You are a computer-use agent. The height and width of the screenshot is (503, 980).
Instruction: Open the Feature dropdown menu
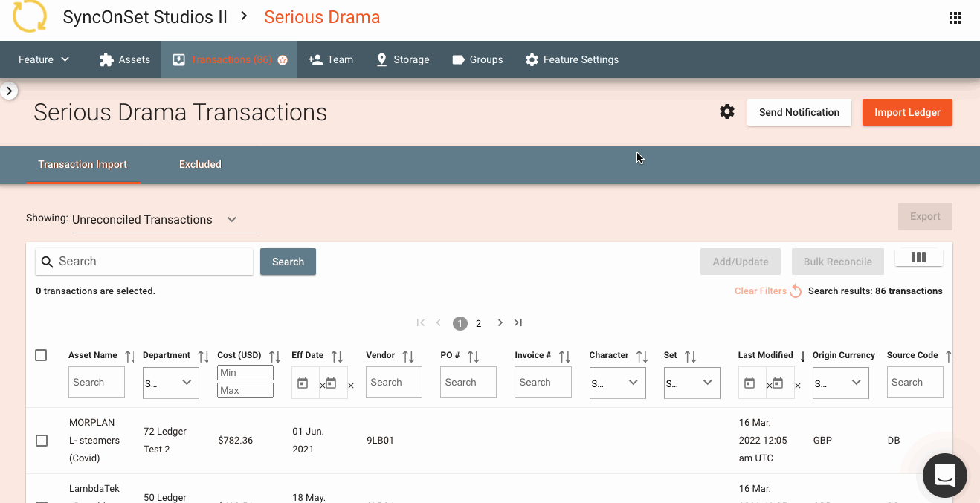44,59
